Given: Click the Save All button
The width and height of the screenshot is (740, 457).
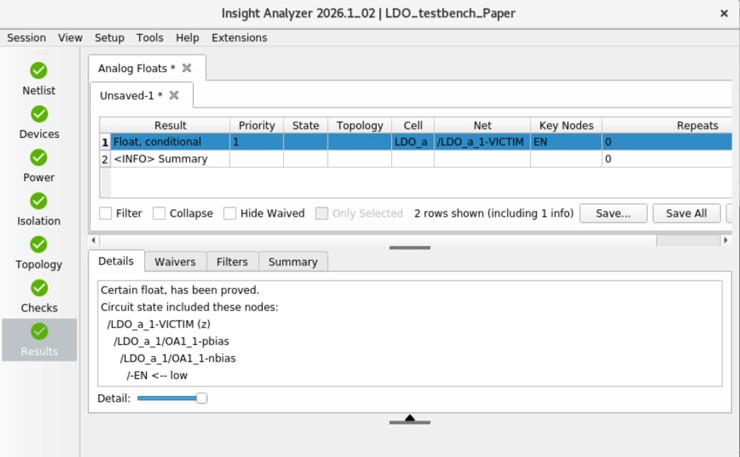Looking at the screenshot, I should (x=686, y=213).
